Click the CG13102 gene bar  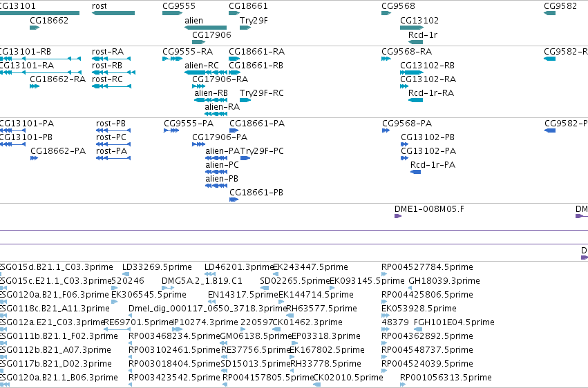(412, 28)
